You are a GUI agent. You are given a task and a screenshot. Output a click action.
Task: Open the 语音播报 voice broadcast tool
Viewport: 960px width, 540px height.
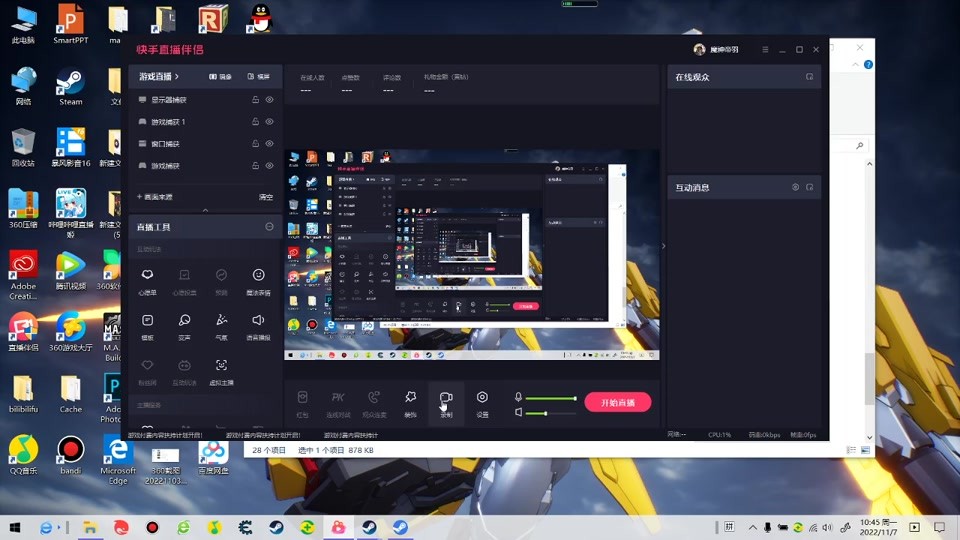coord(258,326)
